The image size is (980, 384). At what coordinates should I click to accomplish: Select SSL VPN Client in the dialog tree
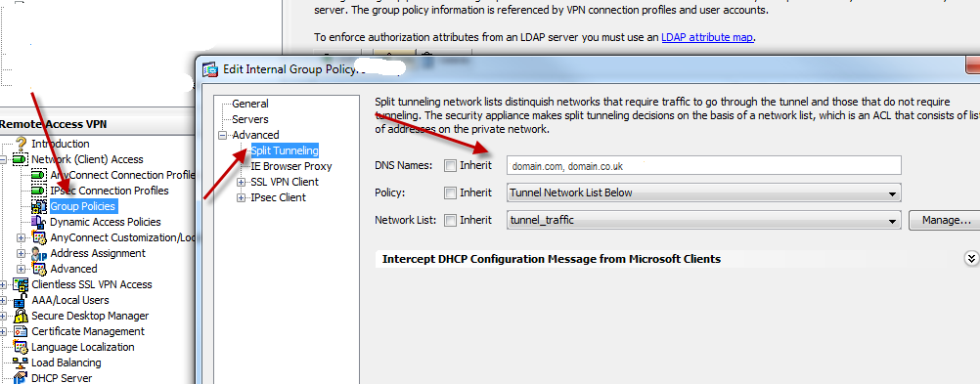(x=285, y=182)
